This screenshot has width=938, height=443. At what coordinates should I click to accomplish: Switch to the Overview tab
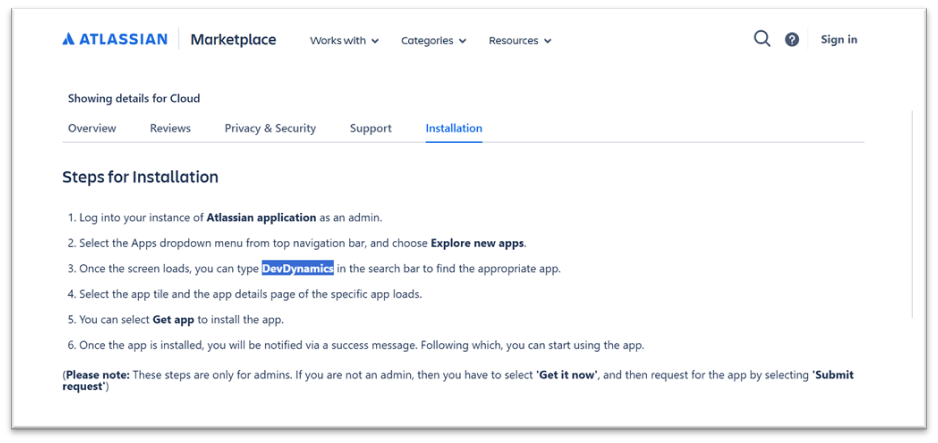coord(92,129)
